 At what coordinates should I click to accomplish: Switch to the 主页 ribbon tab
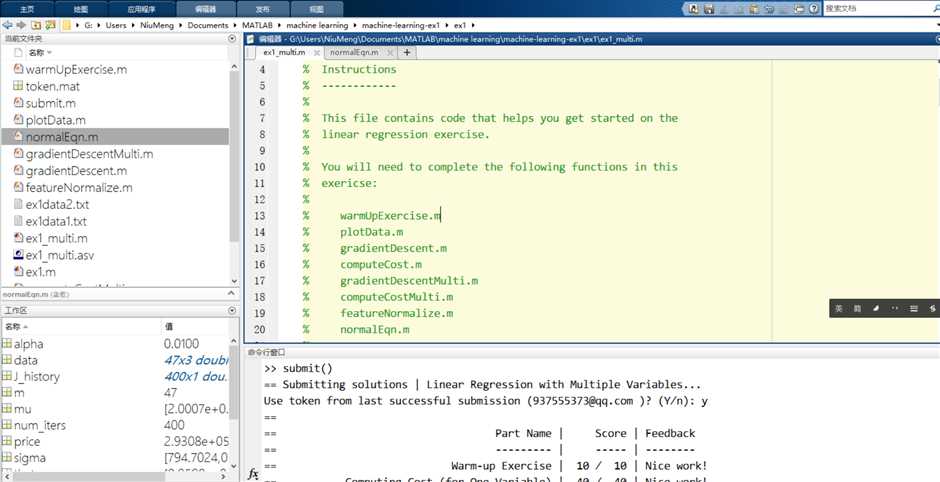tap(27, 9)
